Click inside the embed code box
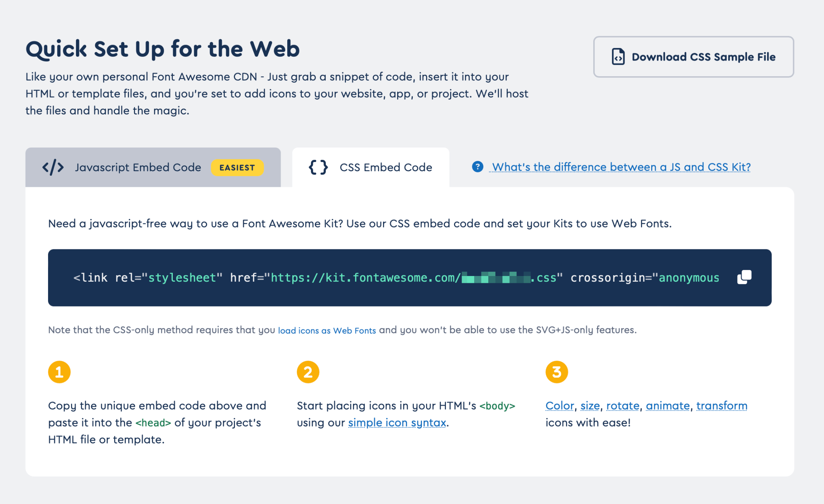 pos(410,278)
